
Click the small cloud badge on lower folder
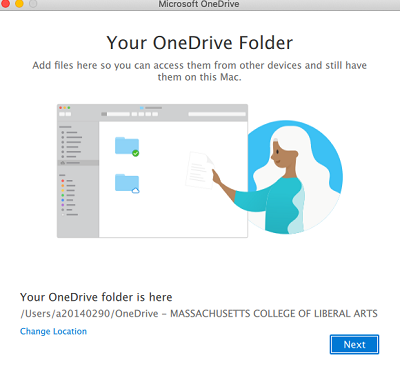pyautogui.click(x=136, y=191)
